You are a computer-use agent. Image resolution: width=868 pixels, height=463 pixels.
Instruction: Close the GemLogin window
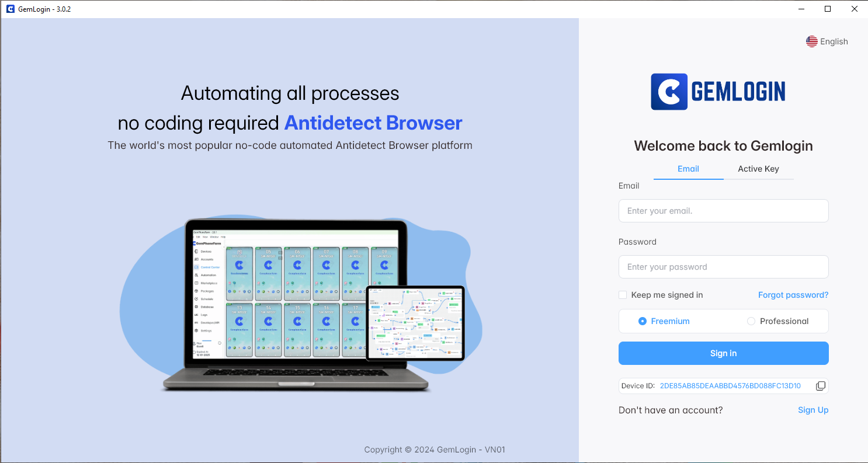[x=854, y=9]
